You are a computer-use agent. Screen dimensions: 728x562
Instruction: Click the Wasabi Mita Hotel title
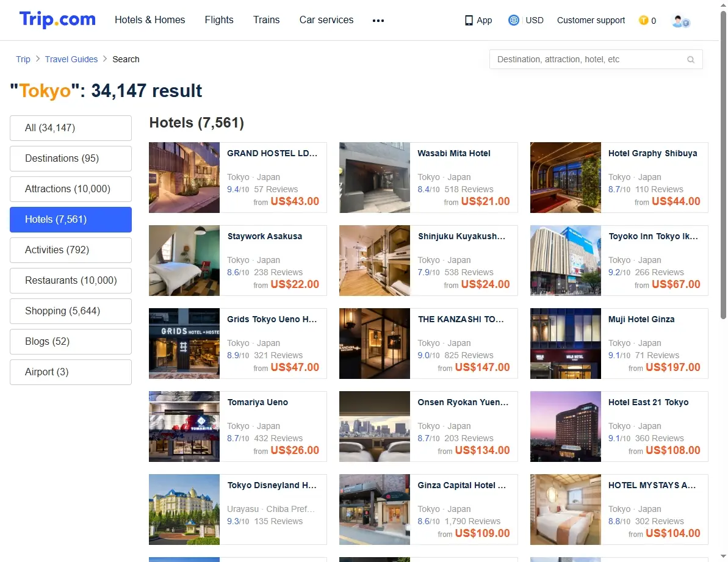point(453,153)
